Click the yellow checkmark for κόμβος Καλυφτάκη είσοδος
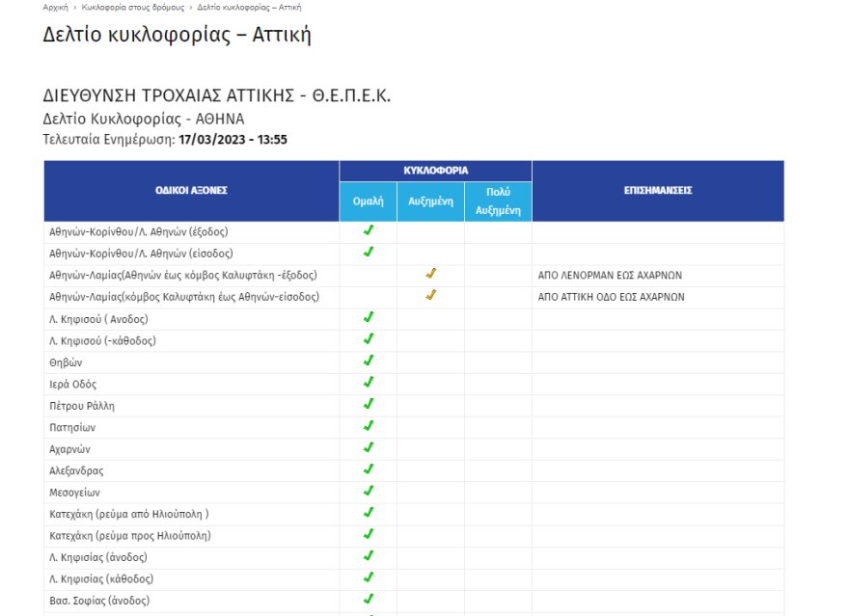 431,297
